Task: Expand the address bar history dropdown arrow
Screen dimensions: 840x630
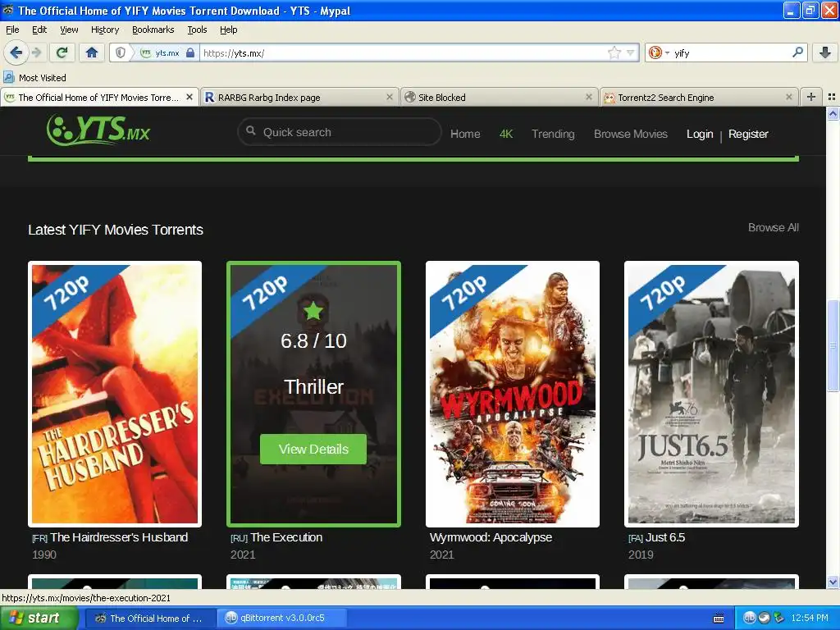Action: pyautogui.click(x=631, y=52)
